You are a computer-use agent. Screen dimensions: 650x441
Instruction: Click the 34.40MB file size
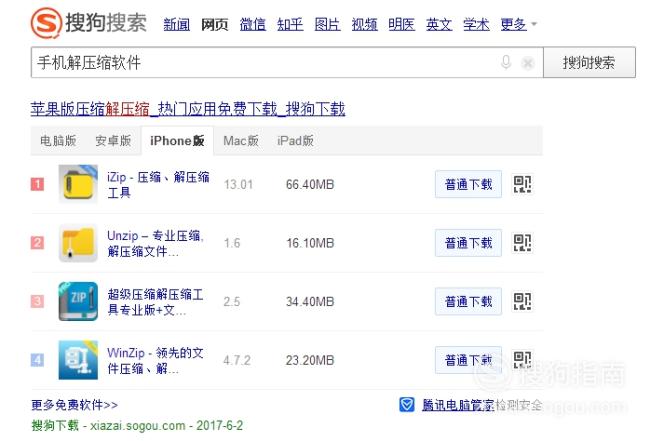(x=310, y=301)
